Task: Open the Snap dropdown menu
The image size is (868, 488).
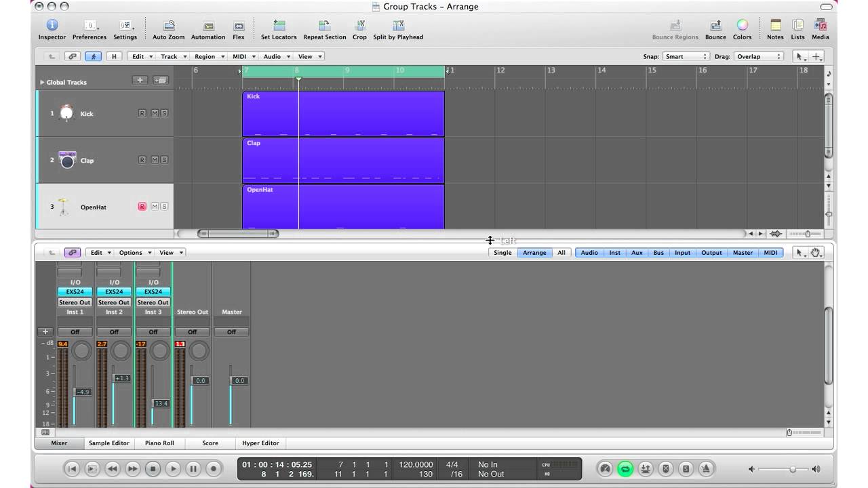Action: click(685, 56)
